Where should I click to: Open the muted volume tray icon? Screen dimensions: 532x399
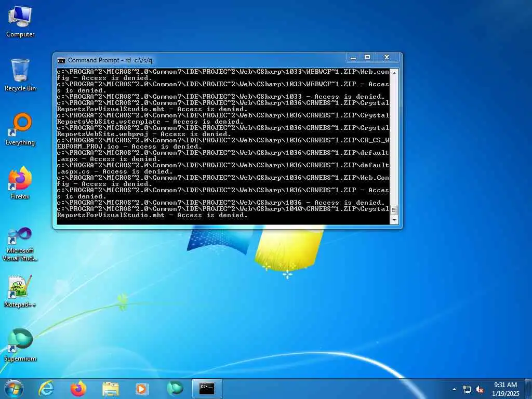[480, 390]
